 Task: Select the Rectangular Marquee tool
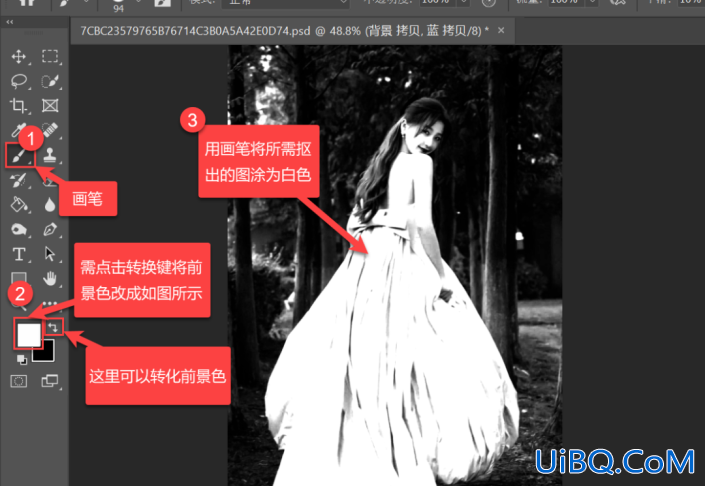click(50, 56)
